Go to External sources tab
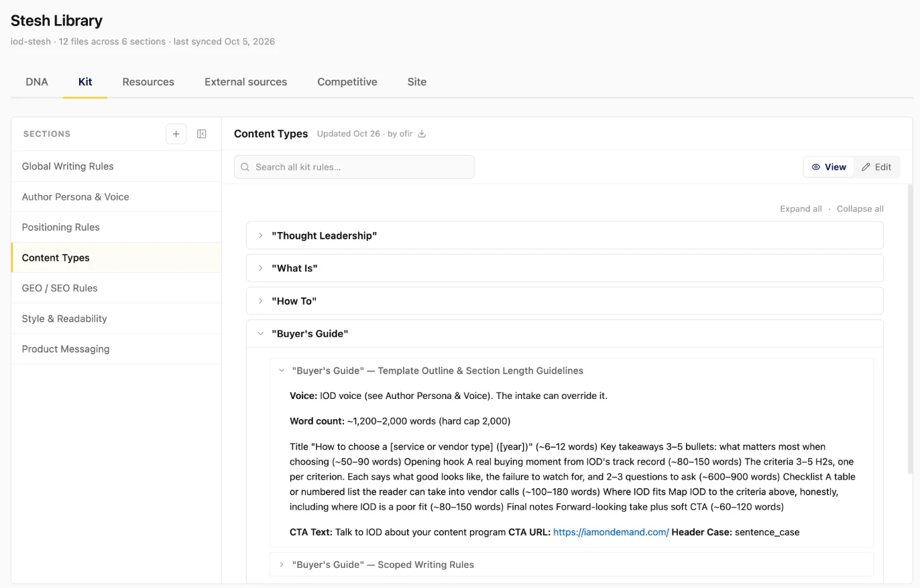The image size is (920, 588). point(245,82)
